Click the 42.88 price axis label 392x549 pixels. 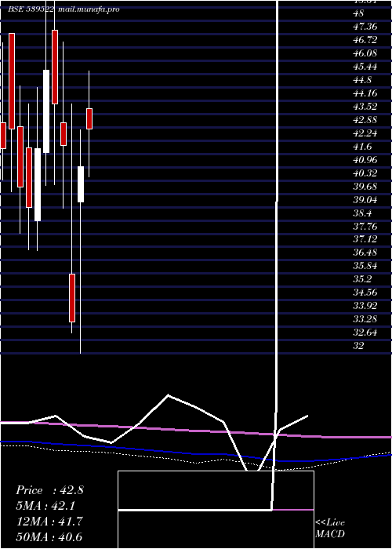[x=365, y=120]
